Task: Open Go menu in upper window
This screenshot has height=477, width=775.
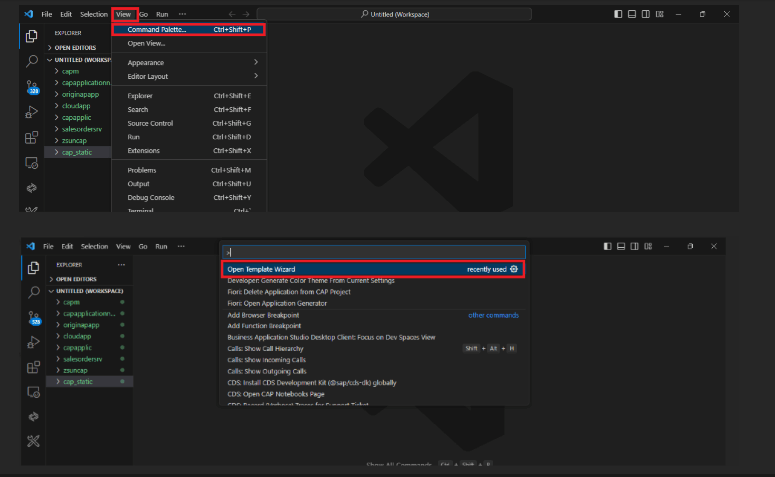Action: pyautogui.click(x=143, y=14)
